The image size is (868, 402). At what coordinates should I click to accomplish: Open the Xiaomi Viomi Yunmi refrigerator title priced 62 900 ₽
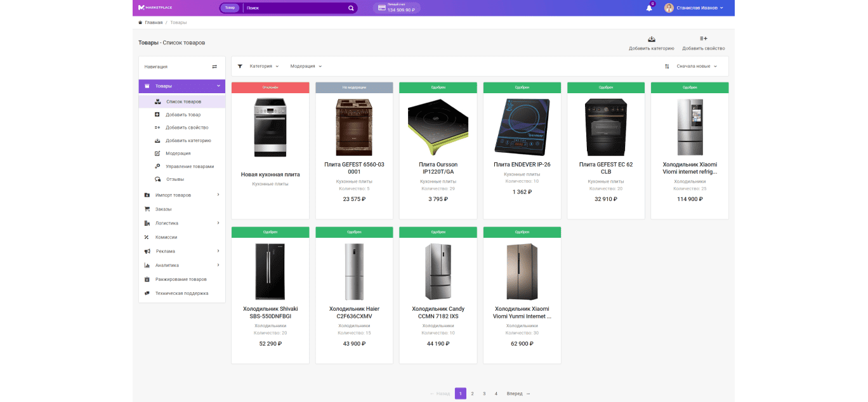click(x=522, y=313)
